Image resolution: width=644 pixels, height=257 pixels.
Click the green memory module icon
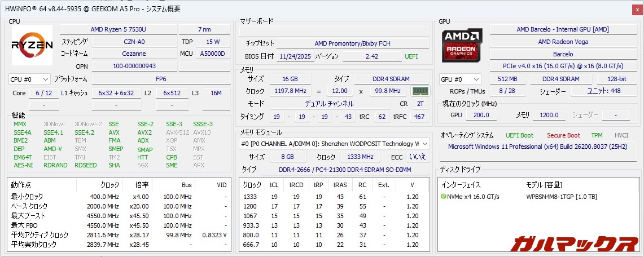(420, 91)
